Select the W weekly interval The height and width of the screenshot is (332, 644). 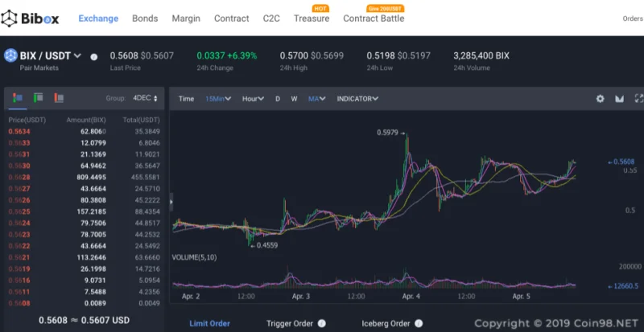[x=294, y=99]
